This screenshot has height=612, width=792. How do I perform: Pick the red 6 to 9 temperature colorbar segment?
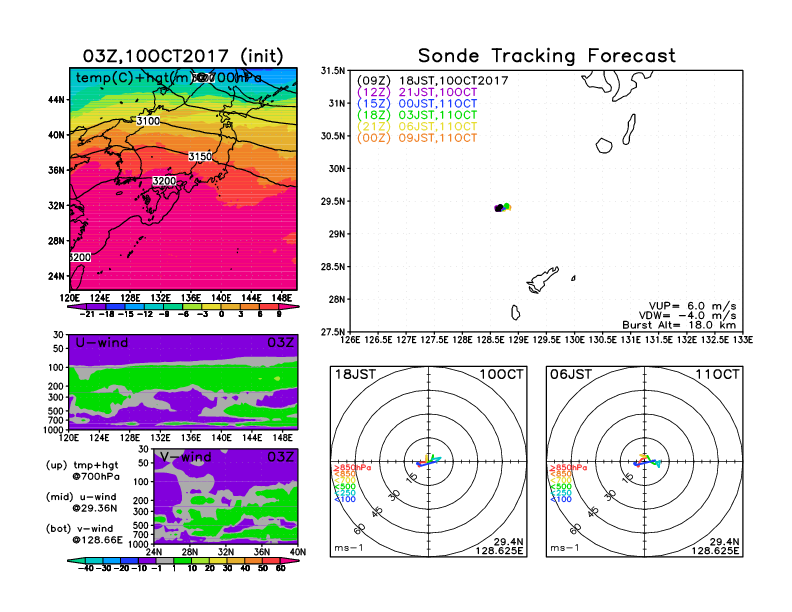[x=270, y=307]
